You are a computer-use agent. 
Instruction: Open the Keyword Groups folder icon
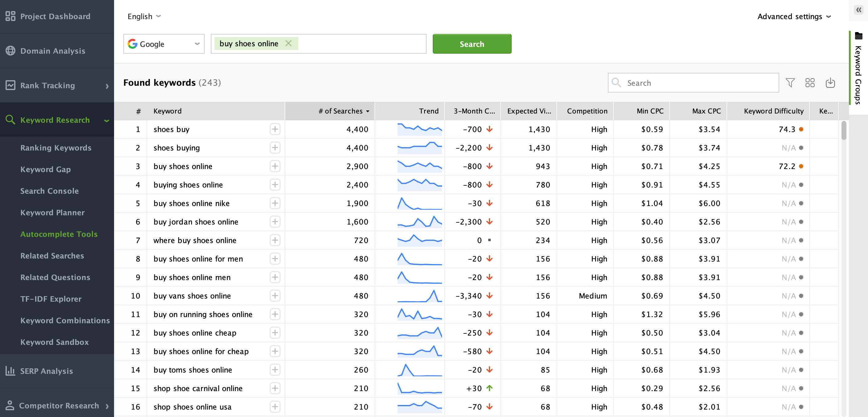858,36
